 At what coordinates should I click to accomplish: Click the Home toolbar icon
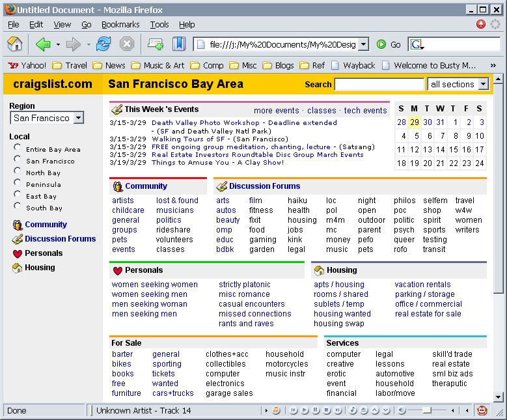point(15,44)
